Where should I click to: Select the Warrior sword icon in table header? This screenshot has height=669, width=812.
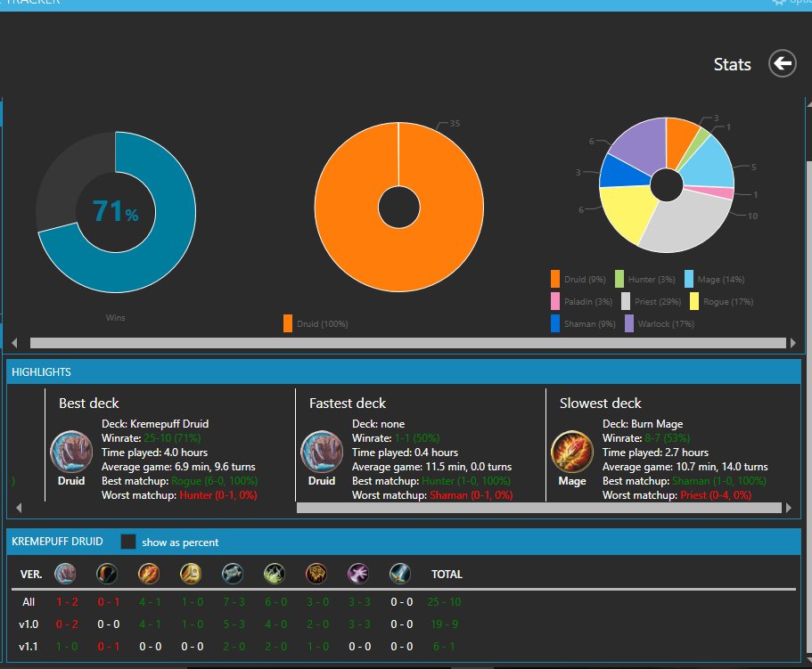pyautogui.click(x=400, y=574)
